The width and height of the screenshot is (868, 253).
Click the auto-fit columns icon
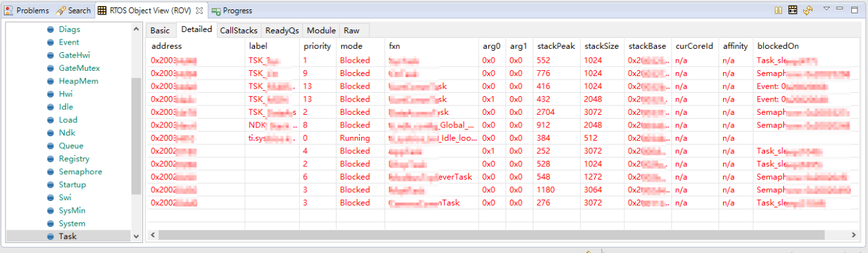pos(793,10)
